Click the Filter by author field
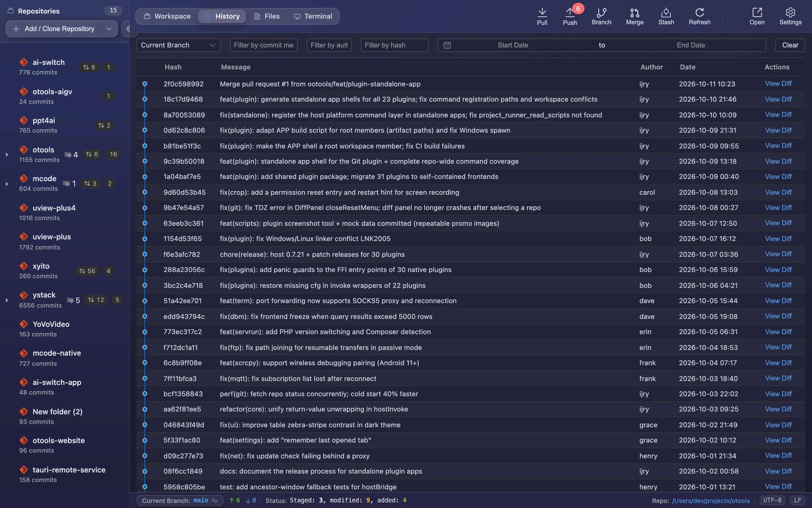The image size is (812, 508). [x=329, y=45]
